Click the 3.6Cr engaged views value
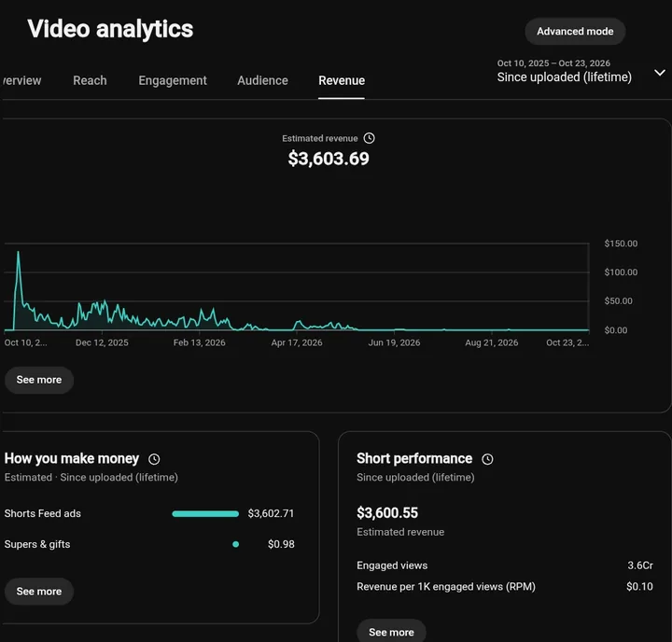 click(x=640, y=565)
